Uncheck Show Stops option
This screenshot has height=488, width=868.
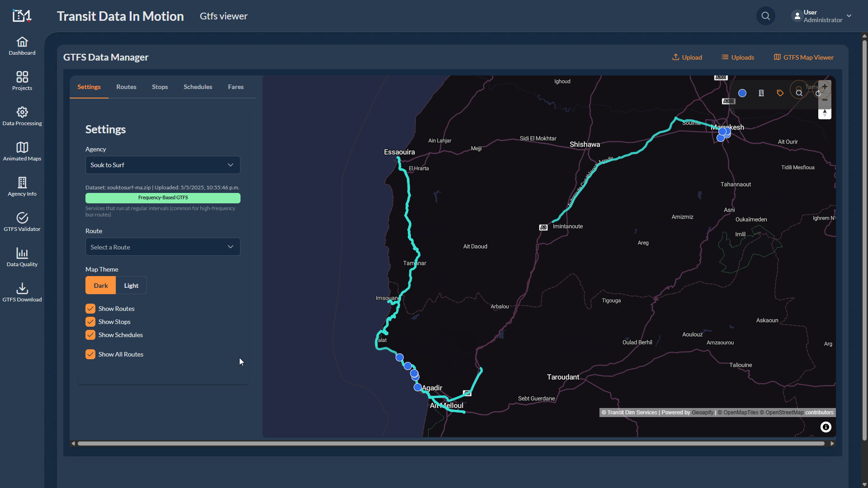point(90,321)
